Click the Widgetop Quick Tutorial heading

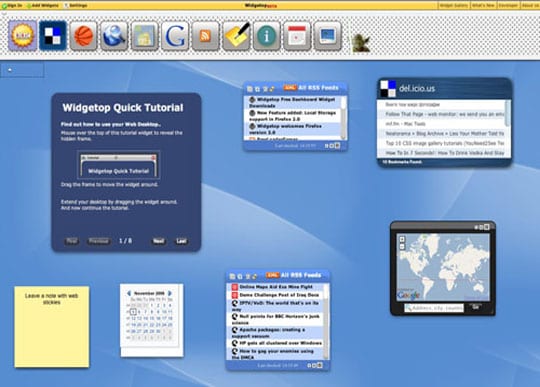click(x=123, y=108)
